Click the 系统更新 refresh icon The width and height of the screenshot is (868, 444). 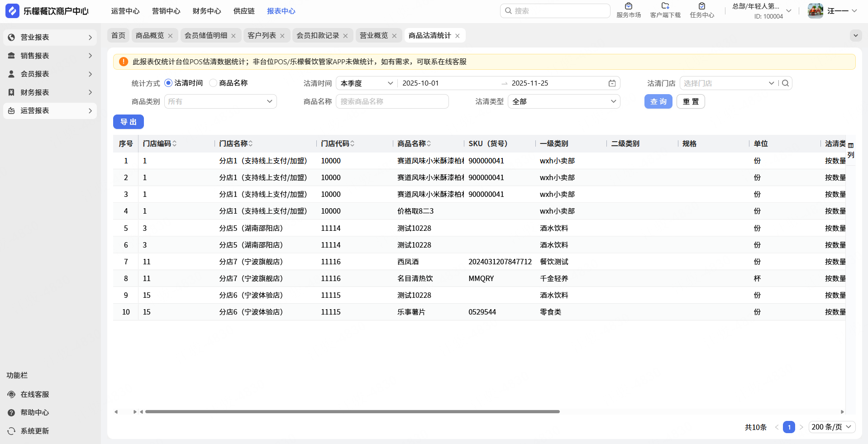tap(12, 431)
